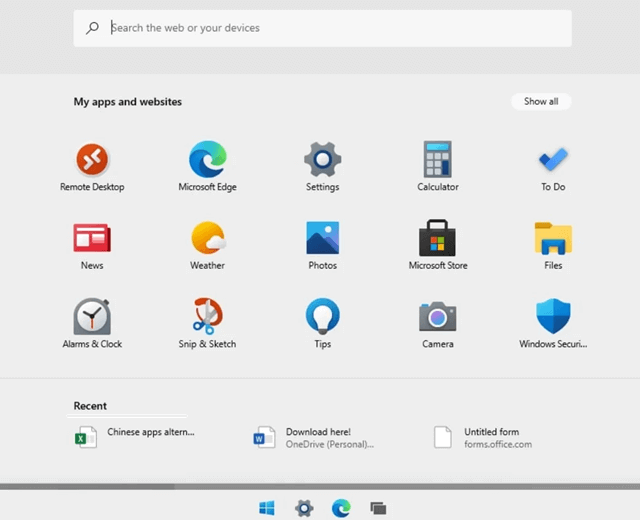
Task: Open Settings gear on the taskbar
Action: [x=304, y=508]
